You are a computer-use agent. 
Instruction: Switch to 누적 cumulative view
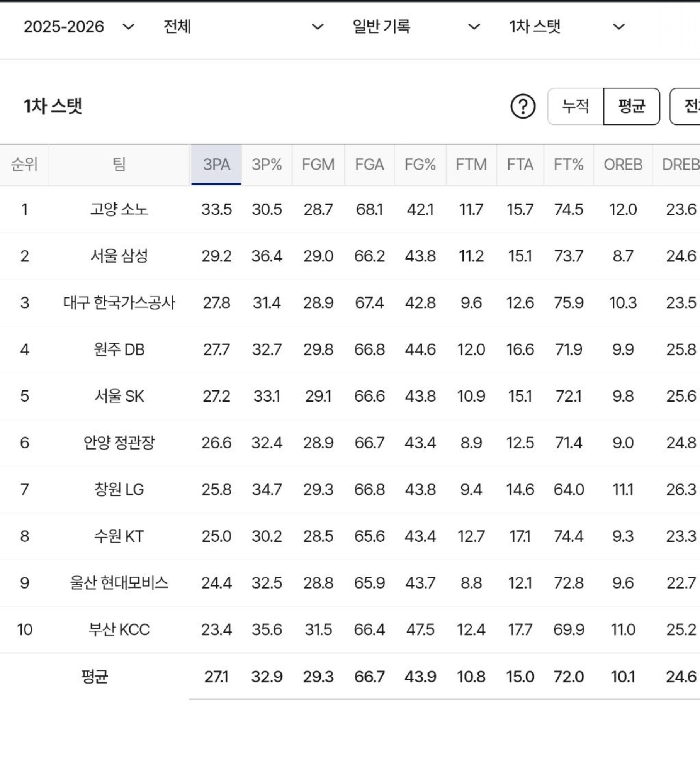pyautogui.click(x=576, y=106)
